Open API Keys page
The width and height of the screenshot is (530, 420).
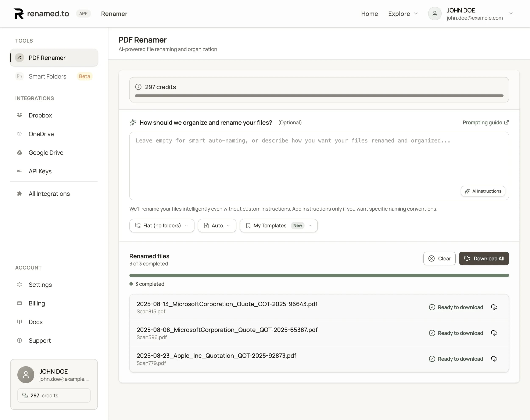coord(40,171)
